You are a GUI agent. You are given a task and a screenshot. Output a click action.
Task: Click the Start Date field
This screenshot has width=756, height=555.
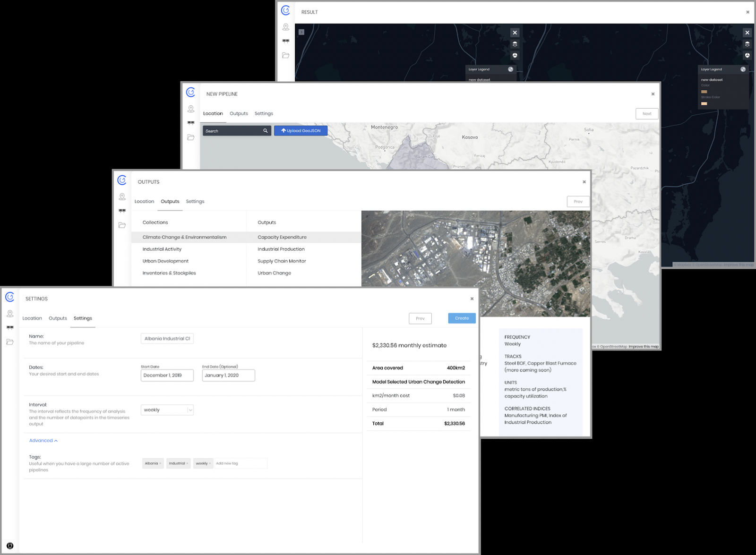[x=167, y=376]
